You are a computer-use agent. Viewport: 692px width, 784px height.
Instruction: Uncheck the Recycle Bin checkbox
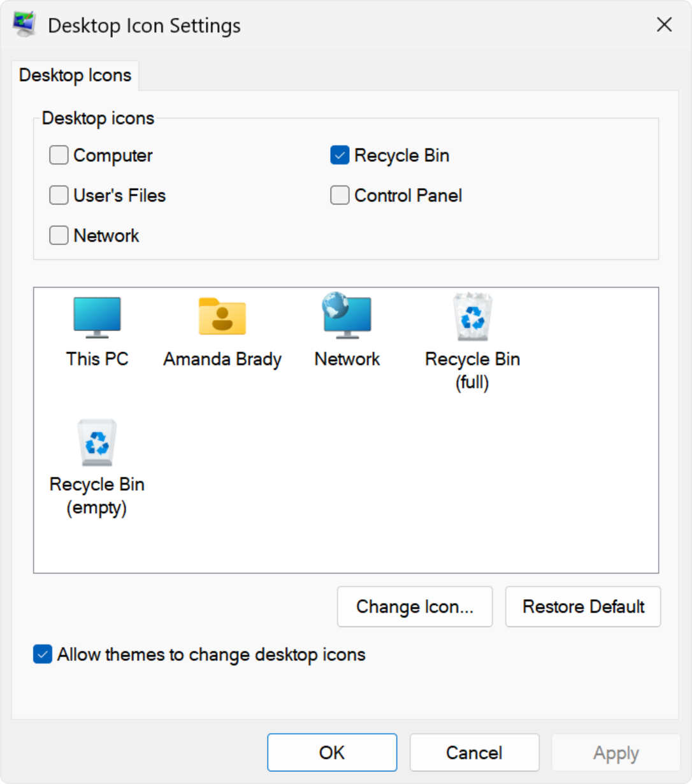(340, 155)
